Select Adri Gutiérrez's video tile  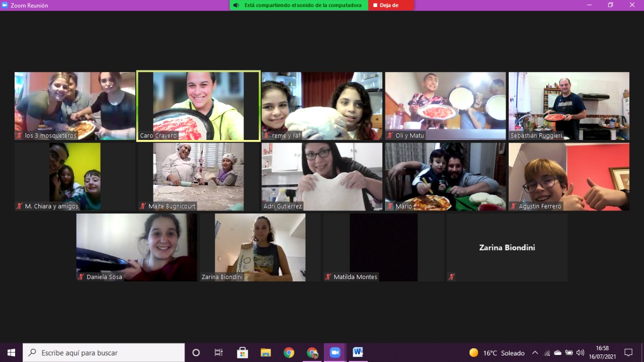coord(322,176)
